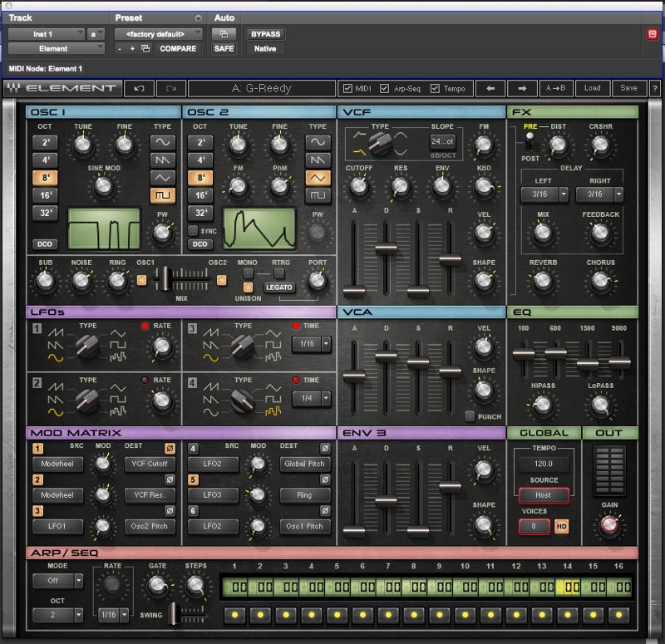This screenshot has height=644, width=665.
Task: Enable the VCA PUNCH toggle
Action: 469,416
